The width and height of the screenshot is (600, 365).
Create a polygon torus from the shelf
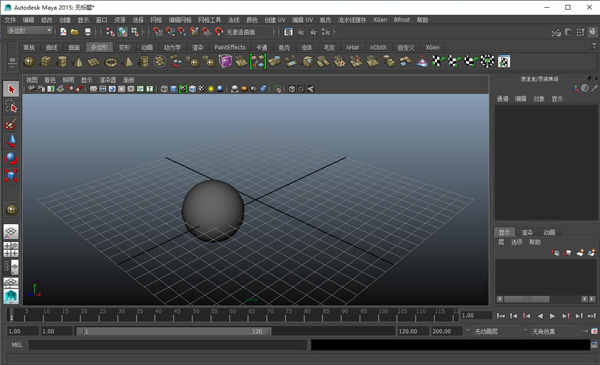point(111,62)
